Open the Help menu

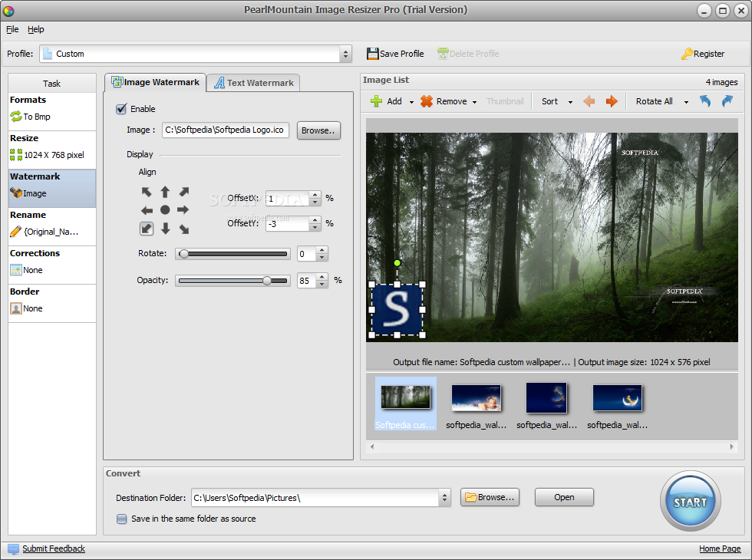tap(35, 29)
